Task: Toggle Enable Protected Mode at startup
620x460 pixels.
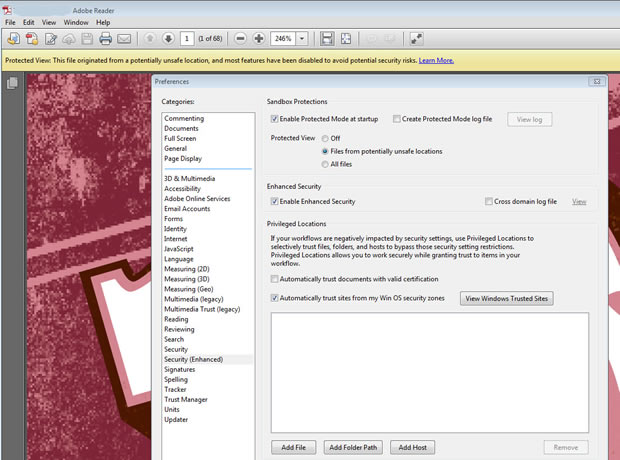Action: (275, 119)
